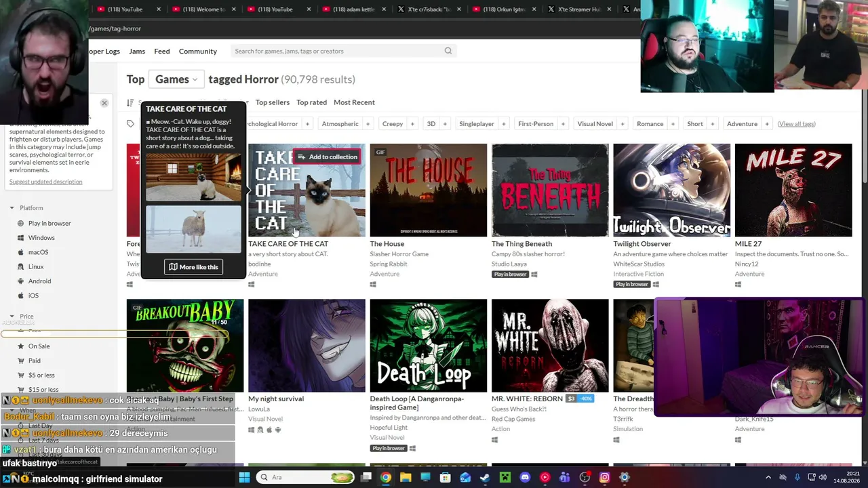Viewport: 868px width, 488px height.
Task: Add the Creepy tag with its plus button
Action: pos(412,124)
